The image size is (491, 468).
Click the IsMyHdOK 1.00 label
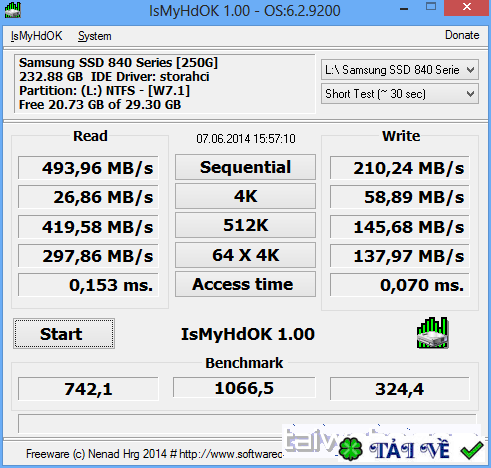[x=248, y=334]
